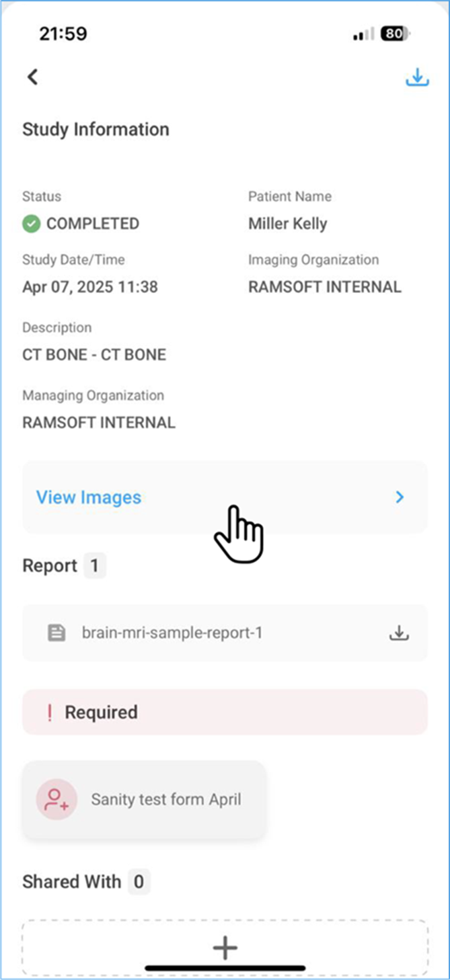Tap the red exclamation Required icon
450x980 pixels.
[x=49, y=712]
